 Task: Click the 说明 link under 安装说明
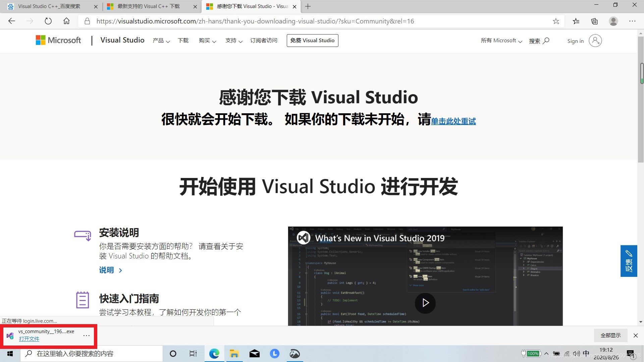coord(111,270)
